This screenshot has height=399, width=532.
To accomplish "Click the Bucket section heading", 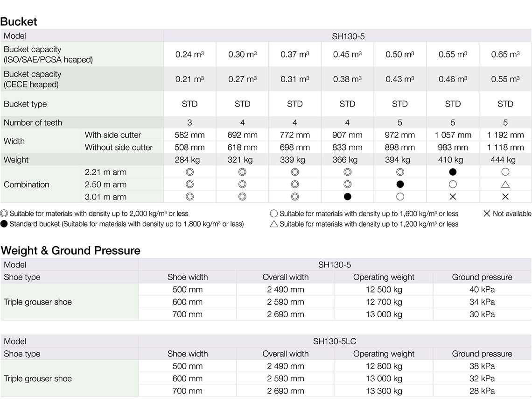I will tap(19, 21).
